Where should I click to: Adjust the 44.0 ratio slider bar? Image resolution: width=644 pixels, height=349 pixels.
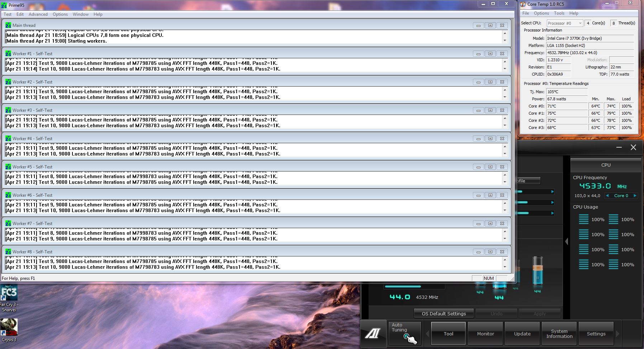(x=414, y=287)
